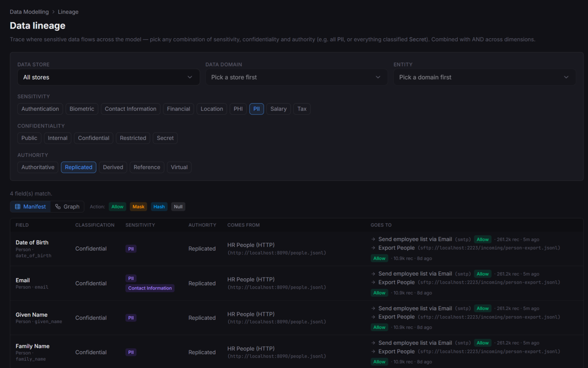Toggle the Biometric sensitivity filter
This screenshot has height=368, width=588.
coord(82,109)
